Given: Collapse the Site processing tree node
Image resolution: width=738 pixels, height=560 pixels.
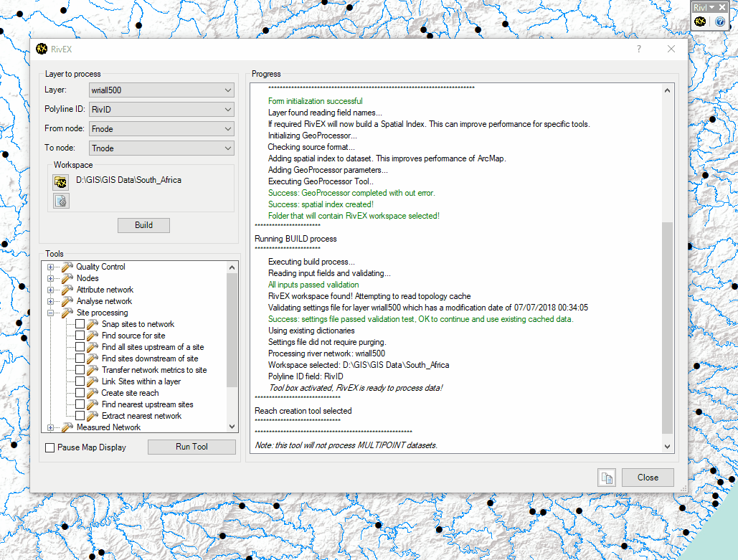Looking at the screenshot, I should click(x=50, y=313).
